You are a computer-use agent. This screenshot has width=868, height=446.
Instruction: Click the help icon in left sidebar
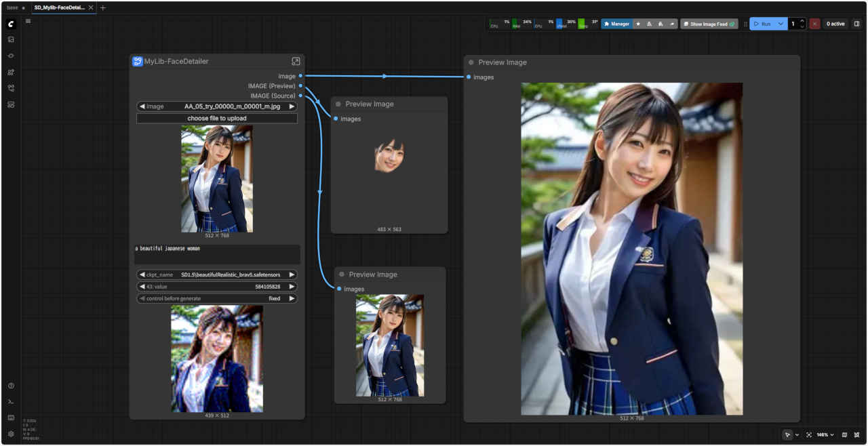click(x=11, y=386)
